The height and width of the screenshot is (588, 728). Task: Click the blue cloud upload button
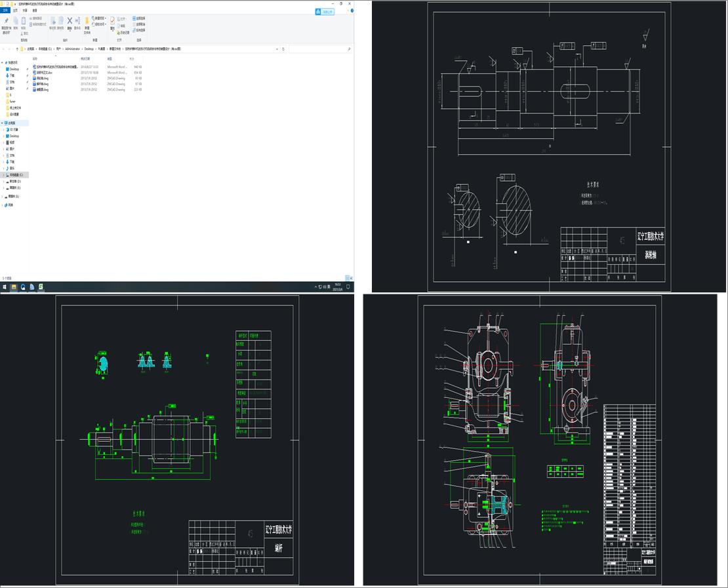(x=325, y=11)
